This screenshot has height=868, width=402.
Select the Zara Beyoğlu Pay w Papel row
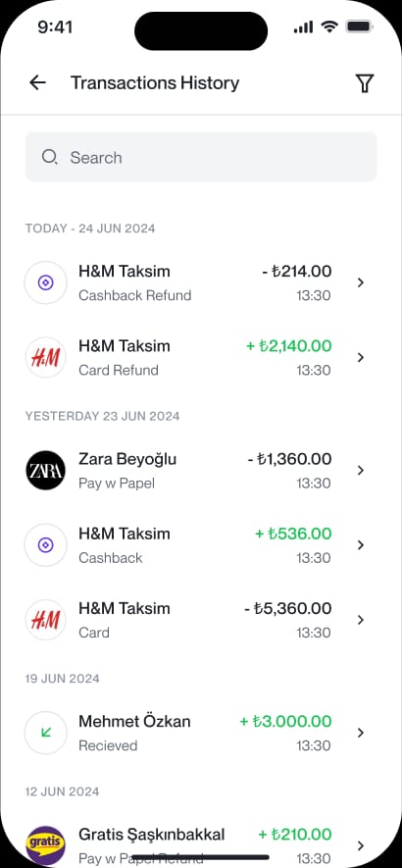201,471
